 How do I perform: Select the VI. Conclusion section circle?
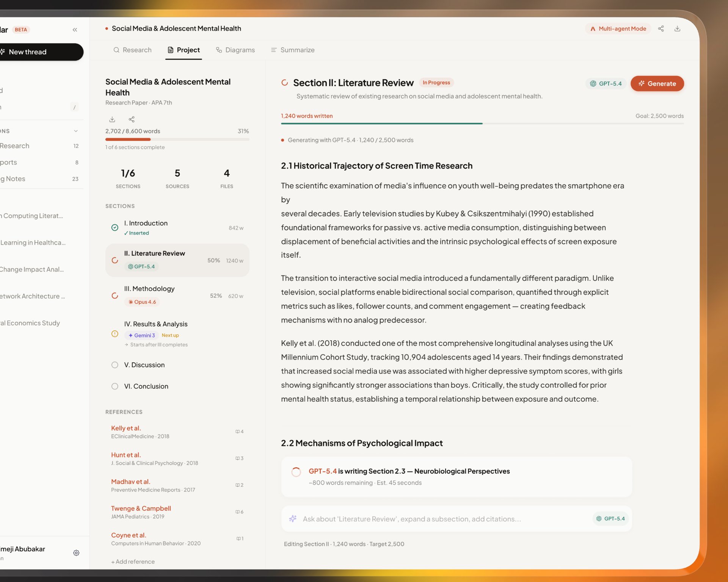[x=115, y=386]
